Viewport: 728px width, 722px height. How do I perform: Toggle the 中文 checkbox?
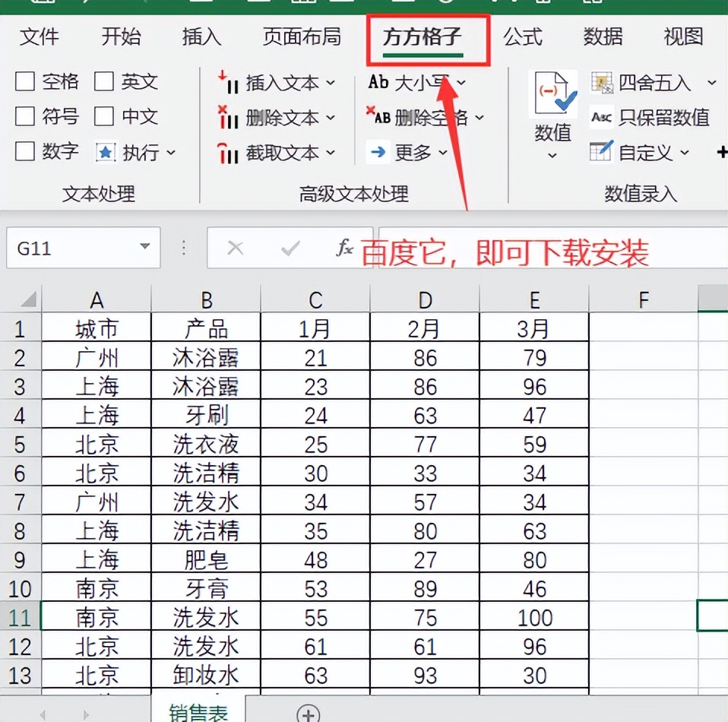pos(104,116)
